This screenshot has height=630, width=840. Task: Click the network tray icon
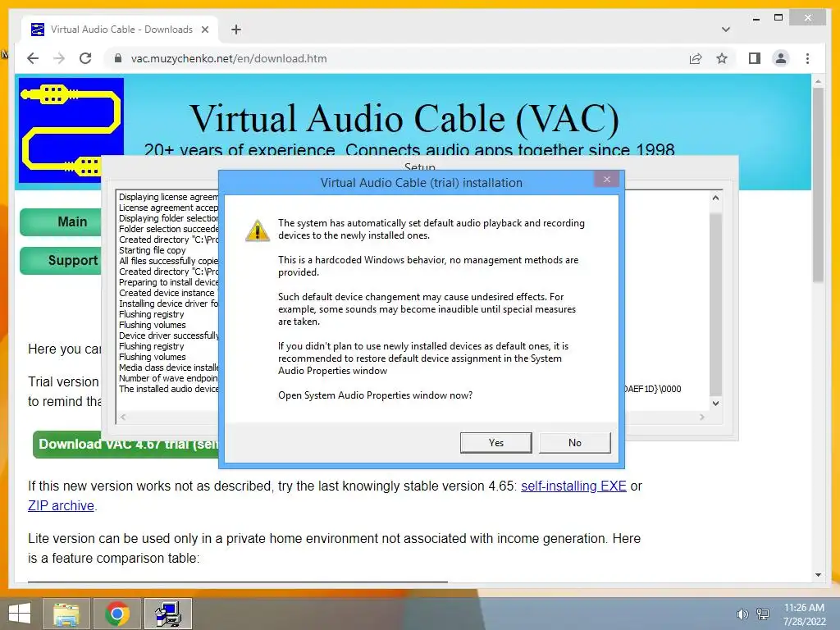click(x=762, y=614)
